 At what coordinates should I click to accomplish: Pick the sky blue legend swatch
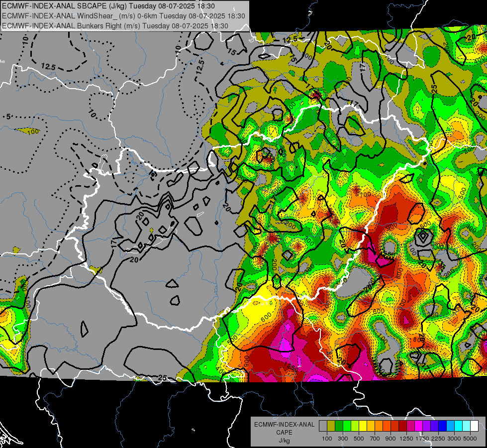(x=450, y=426)
